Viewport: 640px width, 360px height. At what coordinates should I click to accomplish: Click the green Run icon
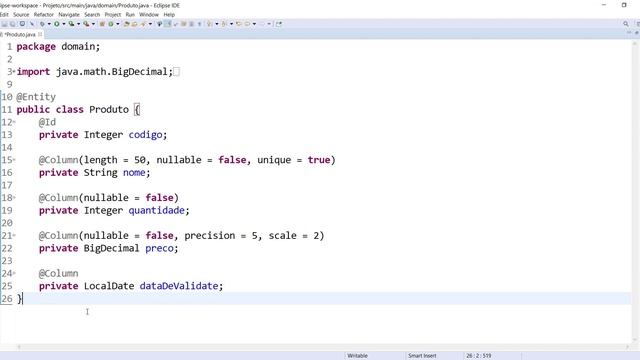tap(57, 24)
